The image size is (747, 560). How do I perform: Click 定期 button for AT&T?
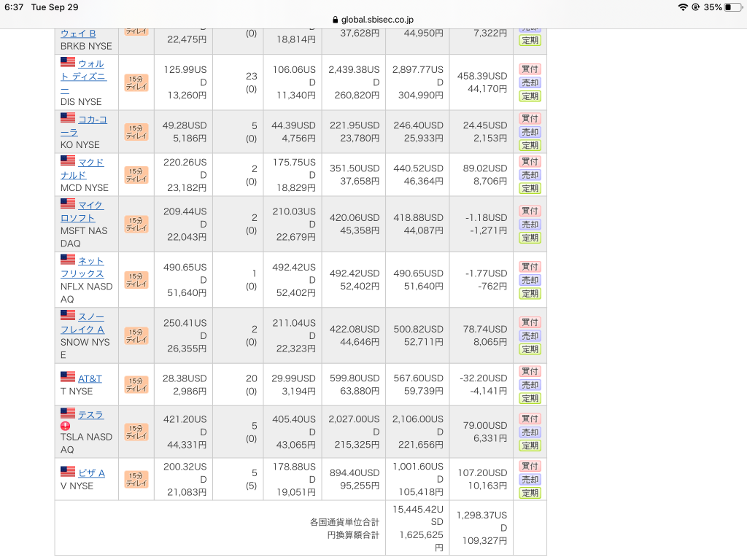(x=530, y=398)
